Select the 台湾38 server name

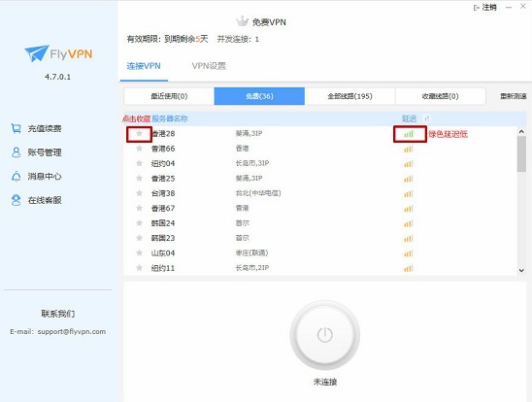(163, 193)
